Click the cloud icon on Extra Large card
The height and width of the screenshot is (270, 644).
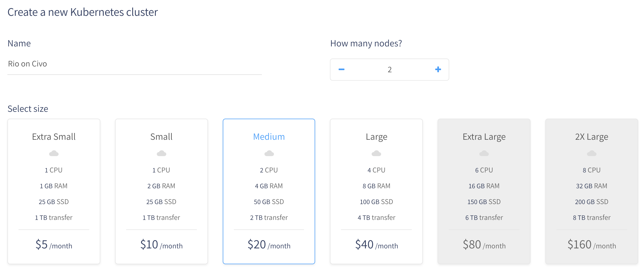click(x=484, y=153)
